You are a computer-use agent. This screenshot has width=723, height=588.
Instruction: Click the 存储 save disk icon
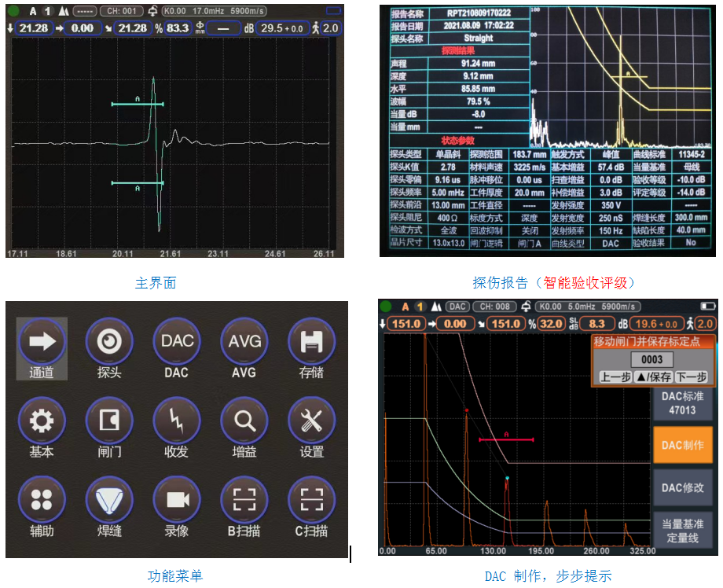pos(311,342)
